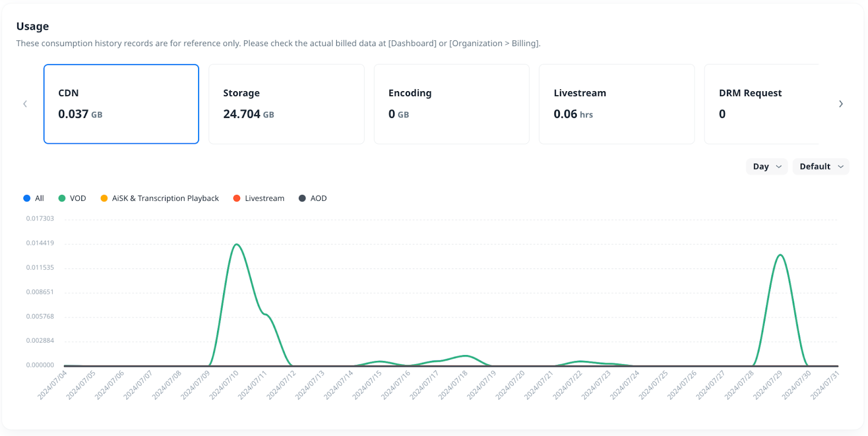Screen dimensions: 868x436
Task: Click chevron arrow beside Day
Action: pyautogui.click(x=779, y=167)
